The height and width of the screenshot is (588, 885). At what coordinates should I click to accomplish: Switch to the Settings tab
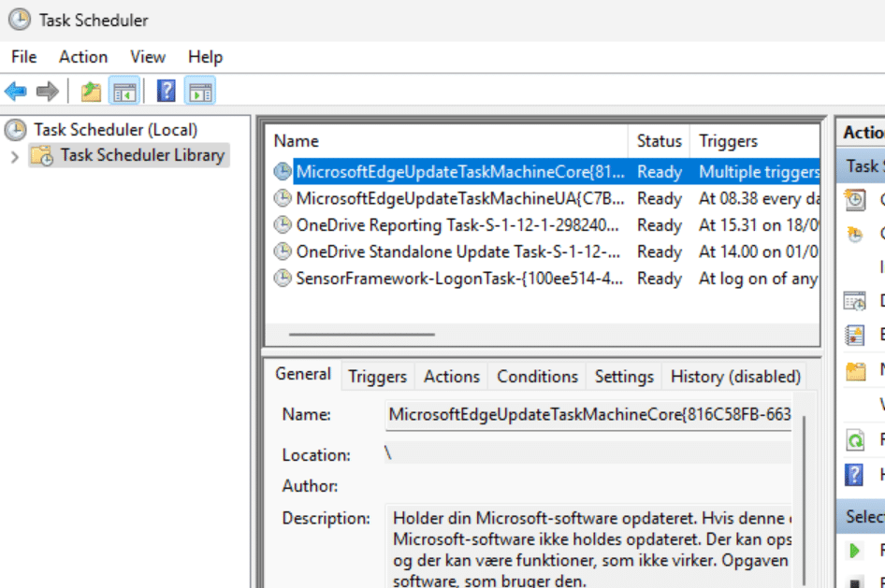pyautogui.click(x=624, y=376)
